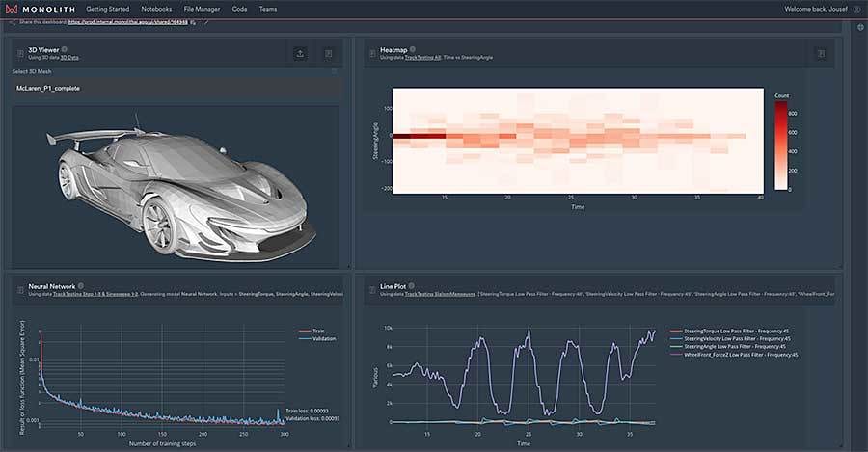Click the 'Welcome back, Jousef' text
Image resolution: width=868 pixels, height=452 pixels.
[x=815, y=9]
